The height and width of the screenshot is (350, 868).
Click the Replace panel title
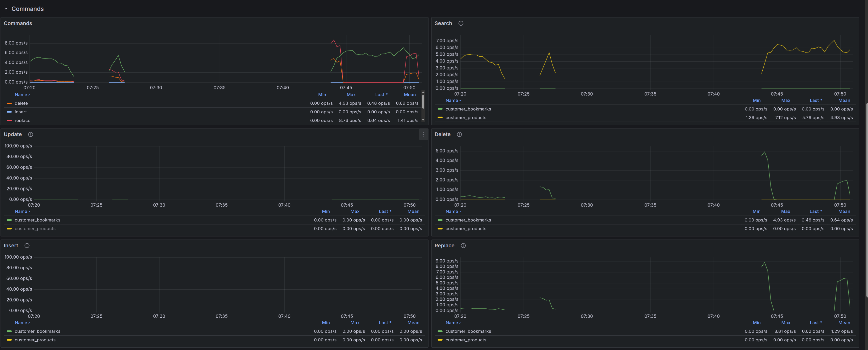tap(444, 246)
